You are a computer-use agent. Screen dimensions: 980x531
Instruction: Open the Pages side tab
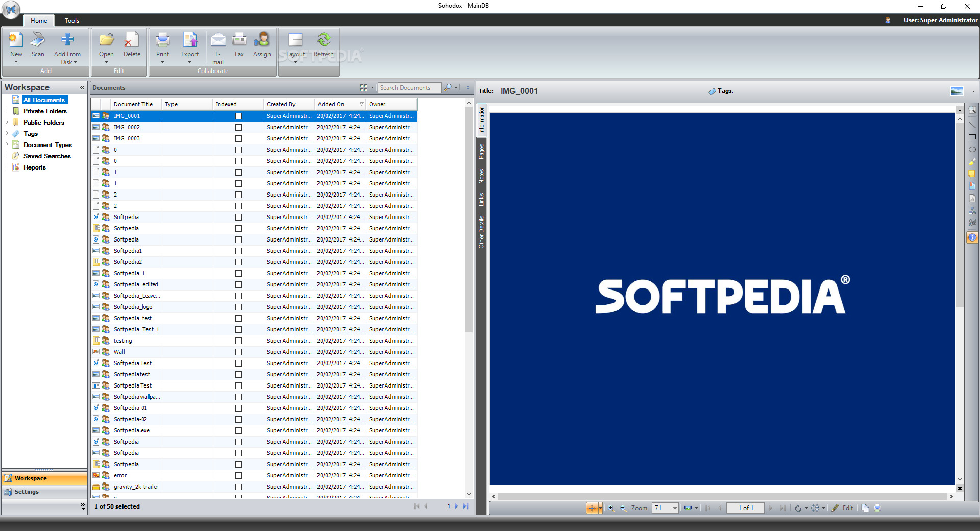[x=481, y=152]
